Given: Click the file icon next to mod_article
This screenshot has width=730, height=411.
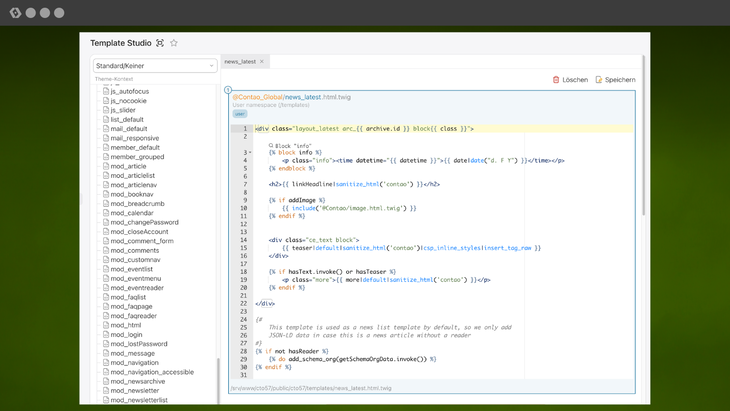Looking at the screenshot, I should [106, 166].
